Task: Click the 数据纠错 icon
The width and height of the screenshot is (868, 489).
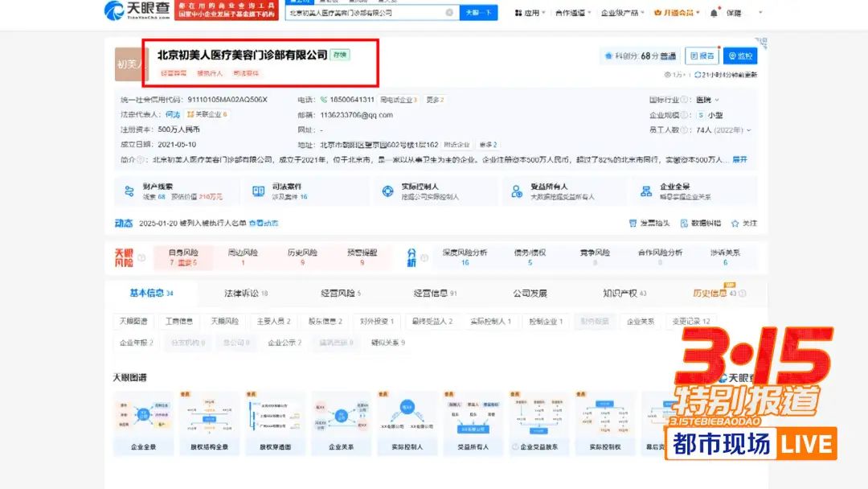Action: [684, 223]
